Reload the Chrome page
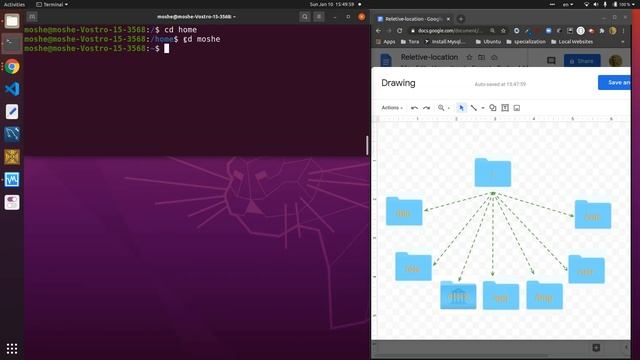 tap(400, 31)
